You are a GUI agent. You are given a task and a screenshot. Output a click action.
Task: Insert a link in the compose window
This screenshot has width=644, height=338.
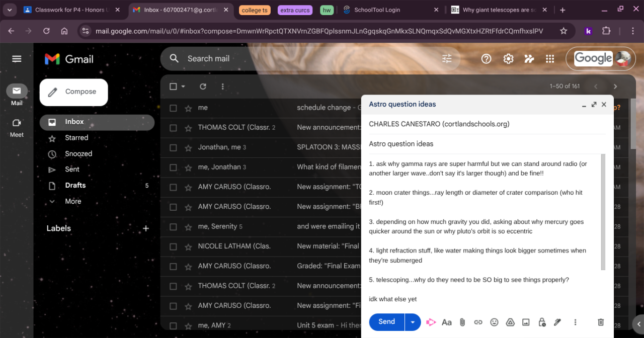pos(478,322)
